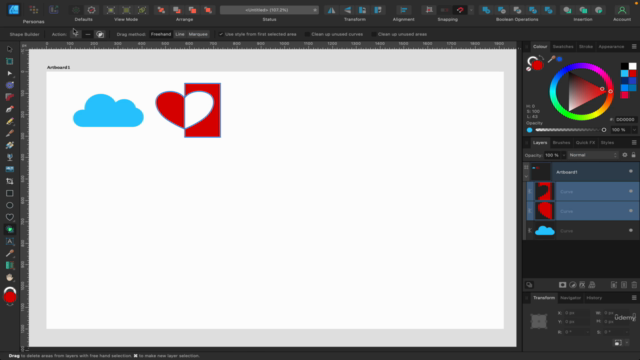Switch to the Appearance tab
The image size is (640, 360).
[x=611, y=47]
